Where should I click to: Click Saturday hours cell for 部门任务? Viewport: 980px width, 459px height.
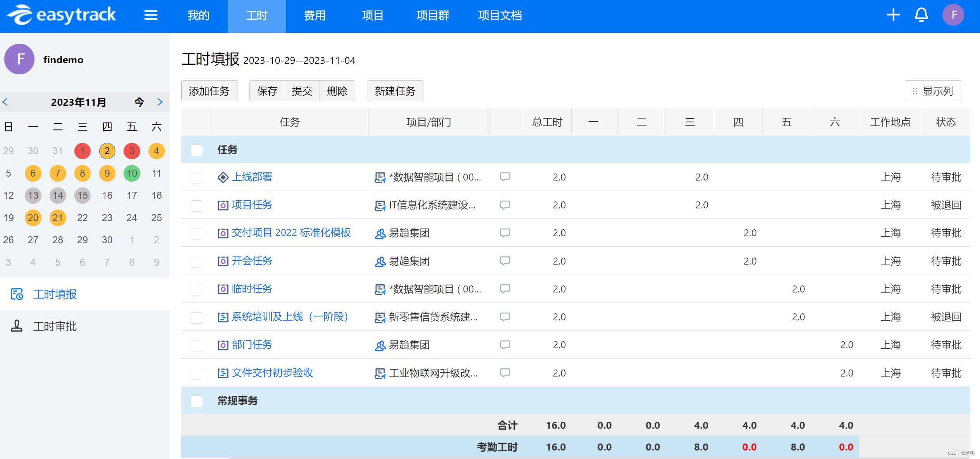[x=835, y=345]
